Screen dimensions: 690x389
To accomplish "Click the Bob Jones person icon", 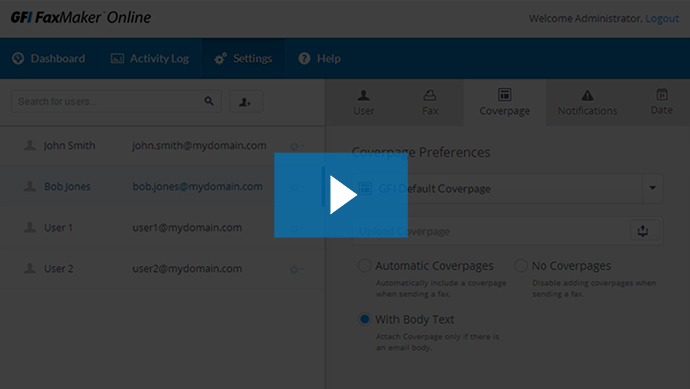I will (29, 186).
